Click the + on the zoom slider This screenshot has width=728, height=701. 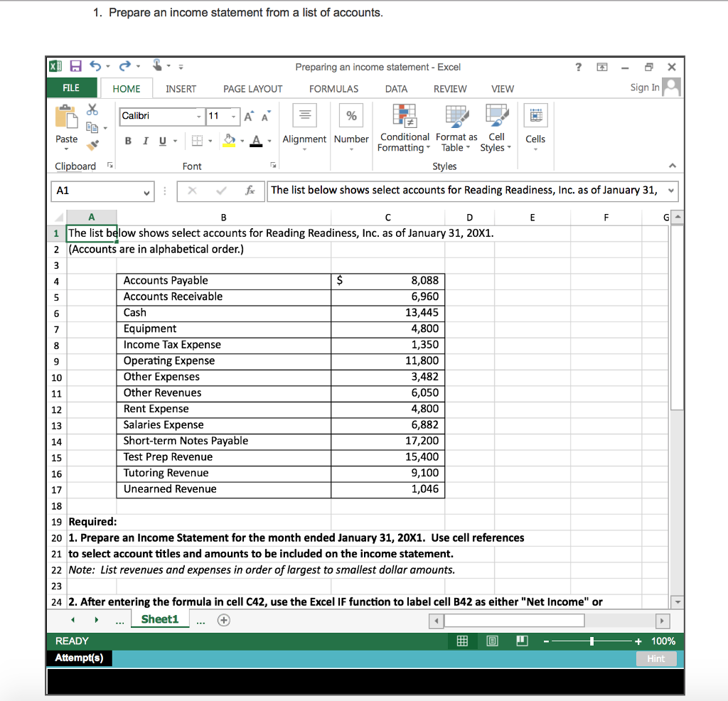638,641
